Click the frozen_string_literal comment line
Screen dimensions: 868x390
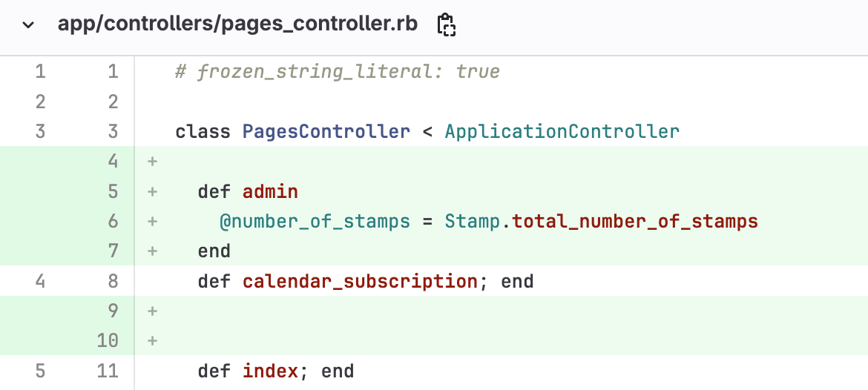(338, 72)
